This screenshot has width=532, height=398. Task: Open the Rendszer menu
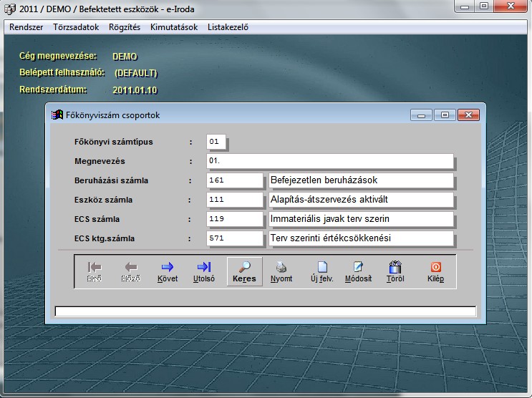point(26,27)
